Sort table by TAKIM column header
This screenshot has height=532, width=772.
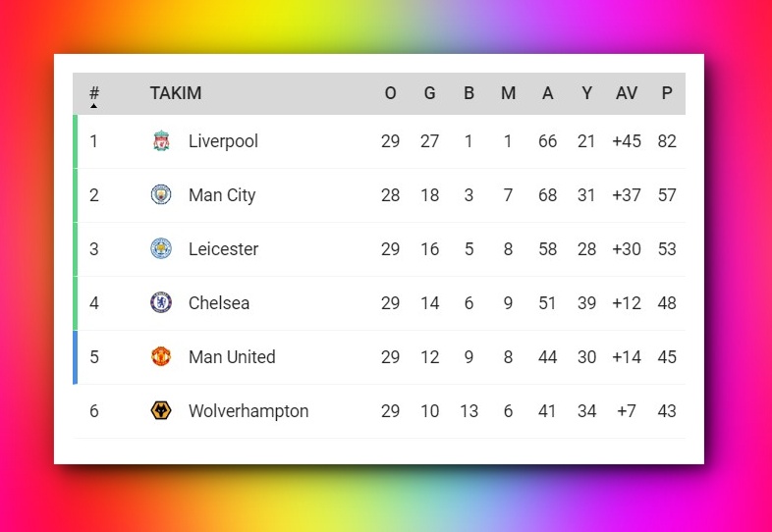[x=176, y=93]
